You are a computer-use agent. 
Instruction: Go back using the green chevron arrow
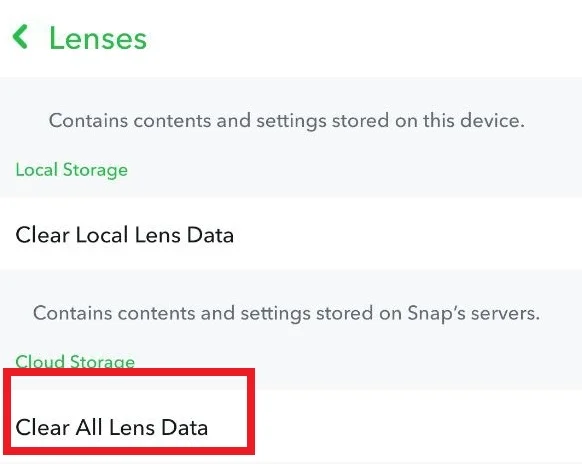coord(20,37)
